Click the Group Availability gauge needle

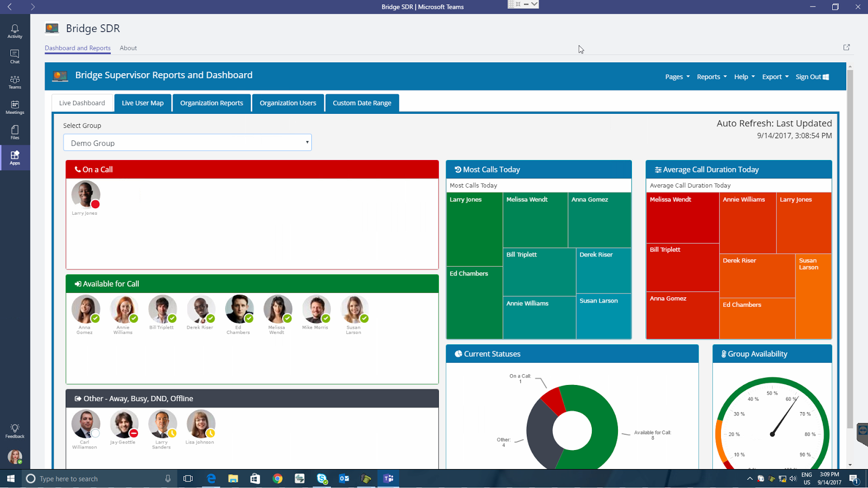pyautogui.click(x=783, y=416)
